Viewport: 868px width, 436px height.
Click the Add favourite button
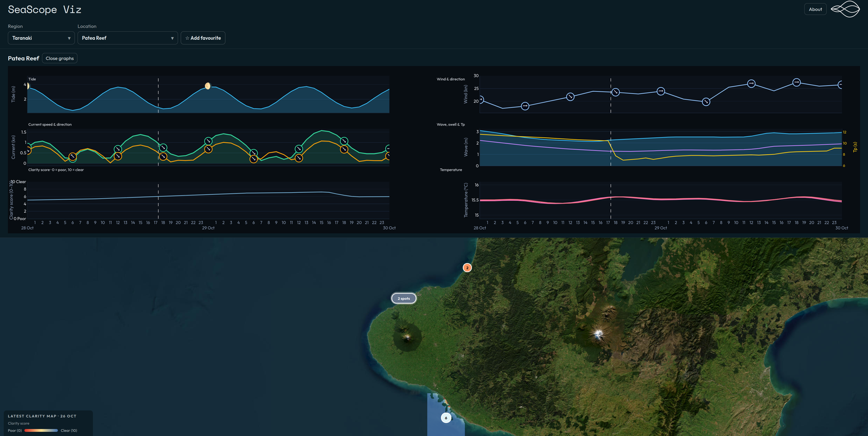tap(203, 38)
